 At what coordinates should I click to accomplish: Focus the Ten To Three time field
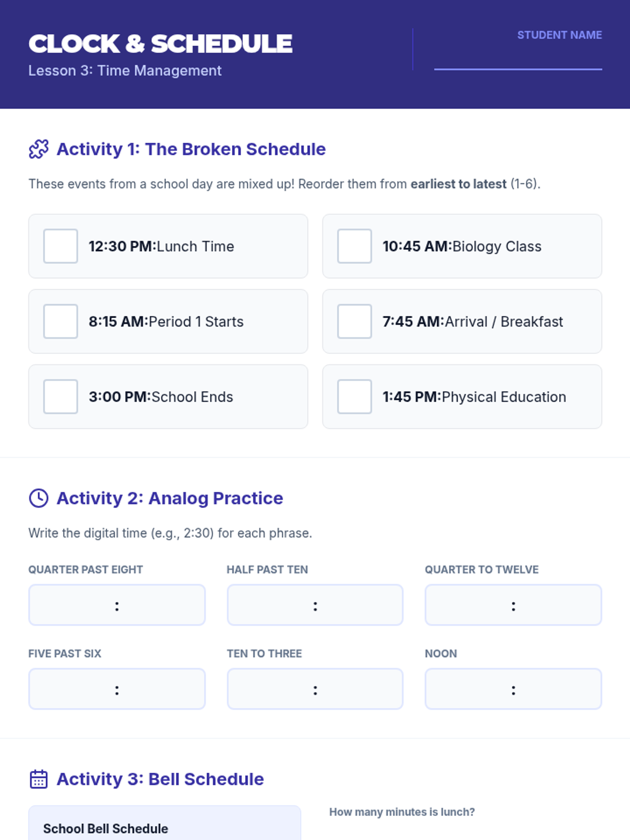point(315,689)
